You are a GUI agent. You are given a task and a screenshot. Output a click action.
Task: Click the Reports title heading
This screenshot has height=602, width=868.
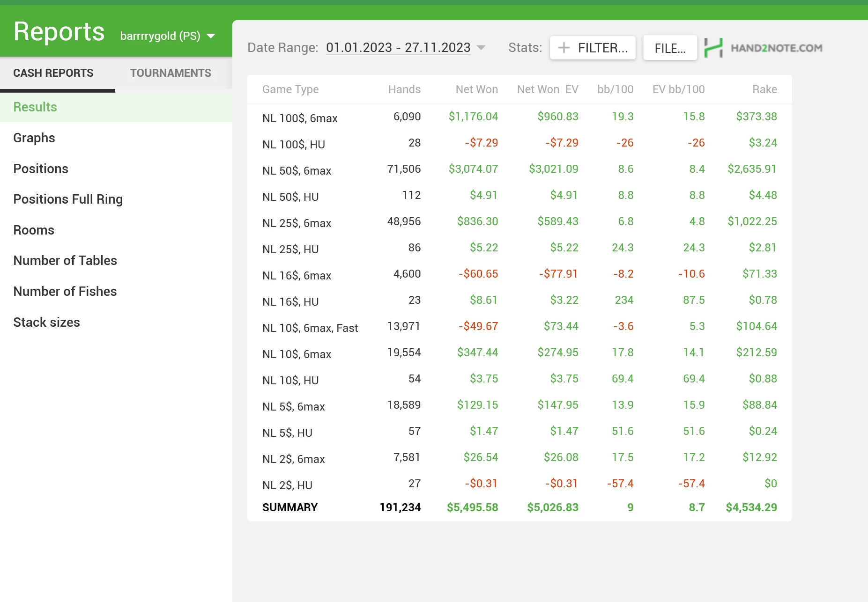click(59, 32)
